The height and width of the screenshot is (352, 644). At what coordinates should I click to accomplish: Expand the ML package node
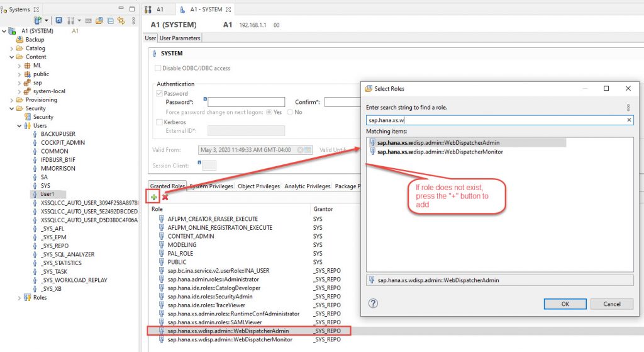click(19, 65)
